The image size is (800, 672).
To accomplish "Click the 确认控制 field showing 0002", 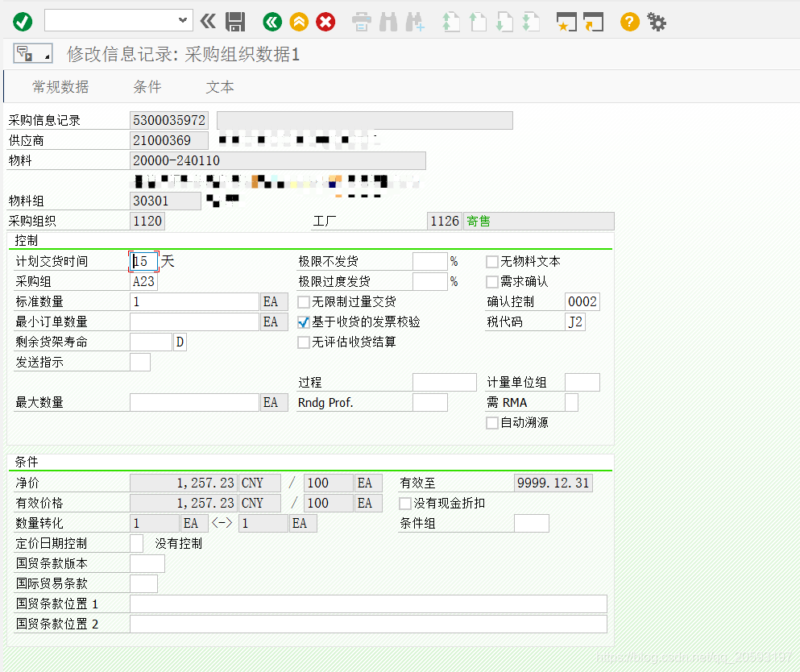I will [582, 301].
